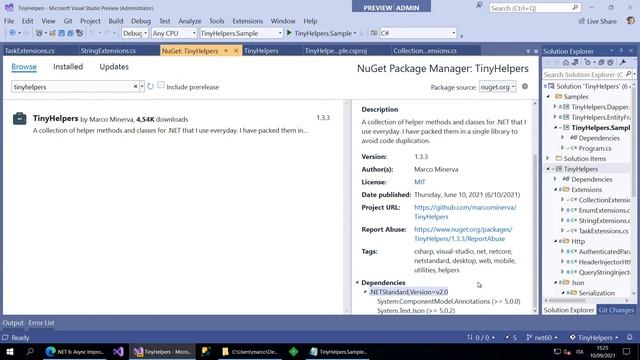
Task: Open the user account avatar
Action: (x=631, y=20)
